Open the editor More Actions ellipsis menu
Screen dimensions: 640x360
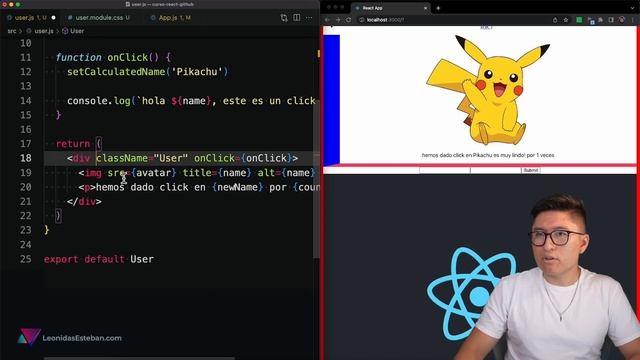(309, 18)
